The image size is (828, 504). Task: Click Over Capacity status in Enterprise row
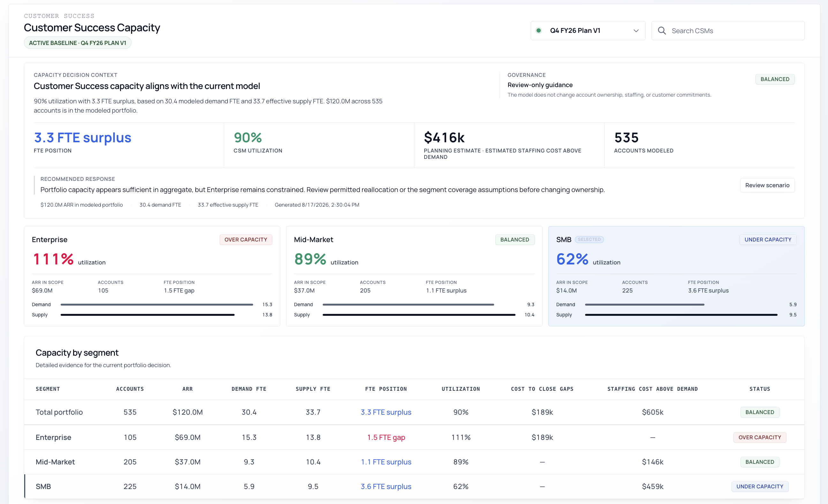click(759, 437)
